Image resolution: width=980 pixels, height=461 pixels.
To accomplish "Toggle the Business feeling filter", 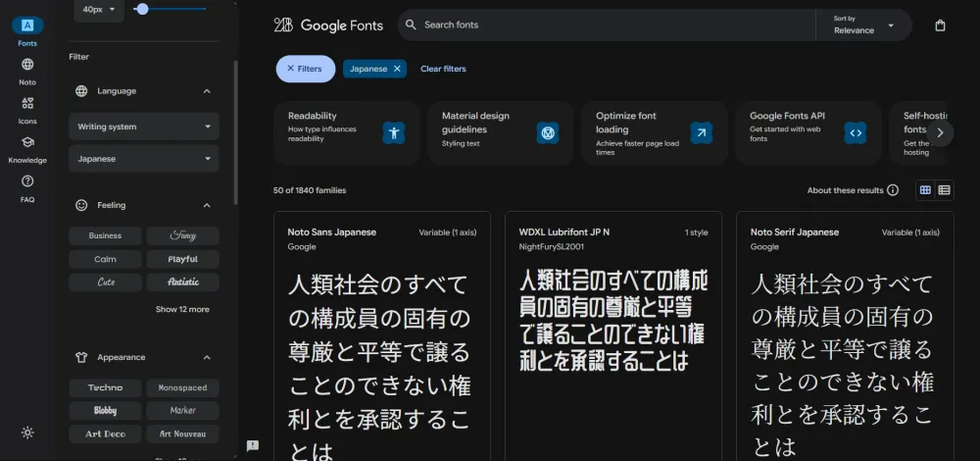I will (105, 235).
